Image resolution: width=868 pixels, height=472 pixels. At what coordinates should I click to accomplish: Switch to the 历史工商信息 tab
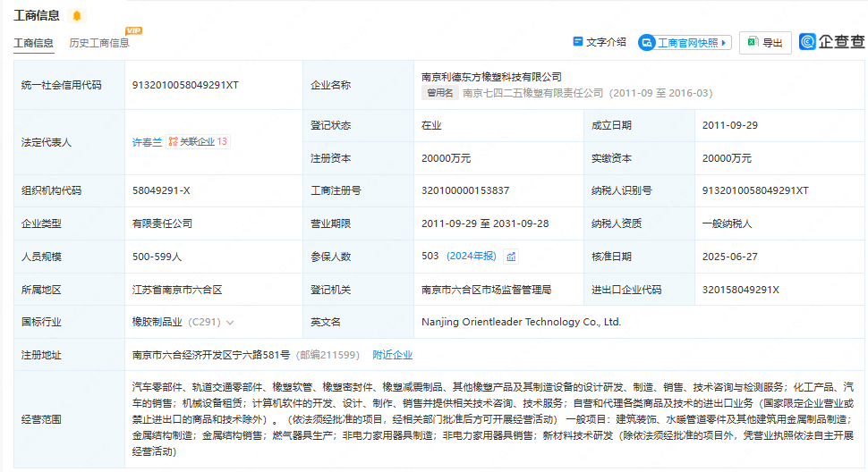[x=99, y=43]
